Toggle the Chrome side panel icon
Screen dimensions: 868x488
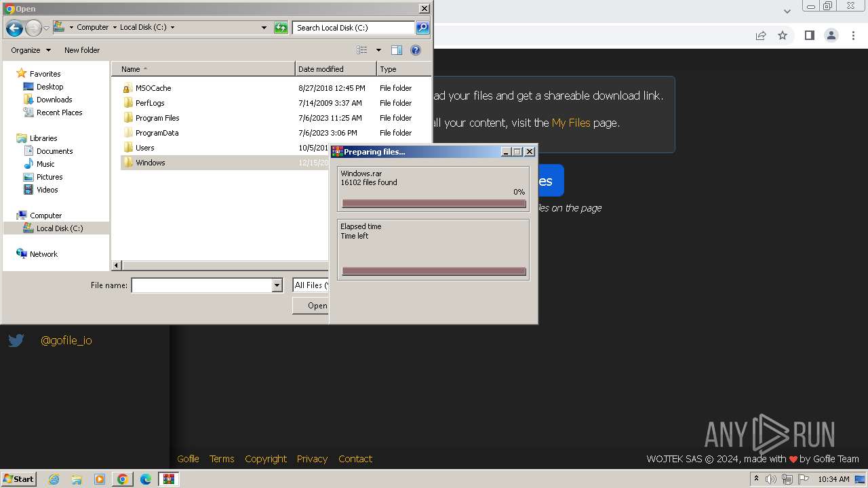tap(809, 35)
